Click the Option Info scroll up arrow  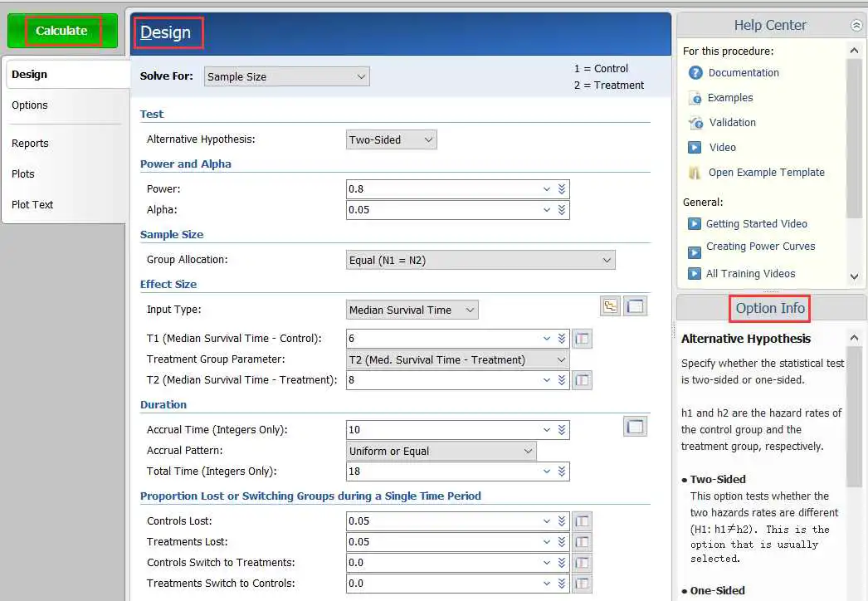click(854, 338)
